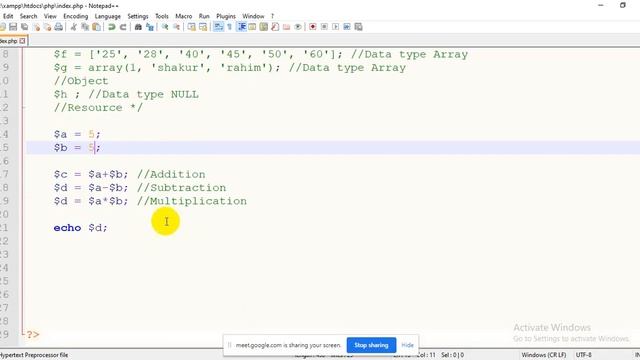
Task: Open the ? help menu
Action: [x=272, y=16]
